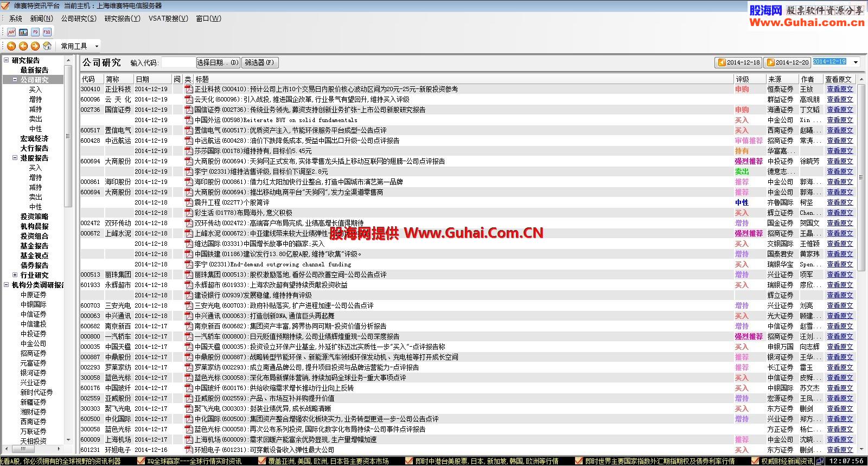Expand the 行业研究 tree node
Image resolution: width=868 pixels, height=466 pixels.
click(x=15, y=275)
